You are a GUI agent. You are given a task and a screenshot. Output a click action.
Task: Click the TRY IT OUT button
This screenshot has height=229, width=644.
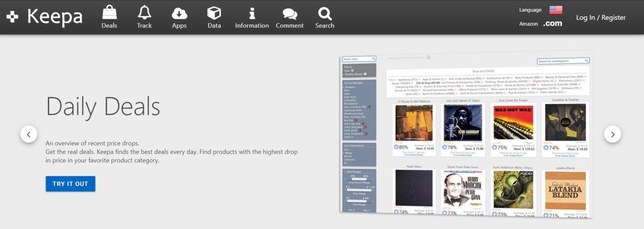[x=70, y=184]
